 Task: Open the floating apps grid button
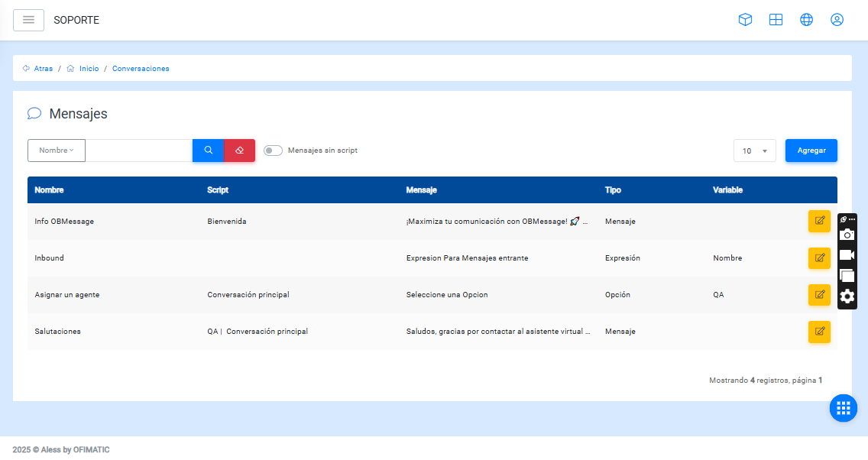(x=844, y=408)
